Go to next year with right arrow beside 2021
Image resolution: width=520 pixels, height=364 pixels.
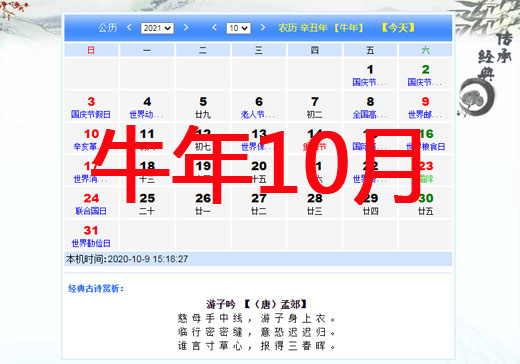pos(186,28)
